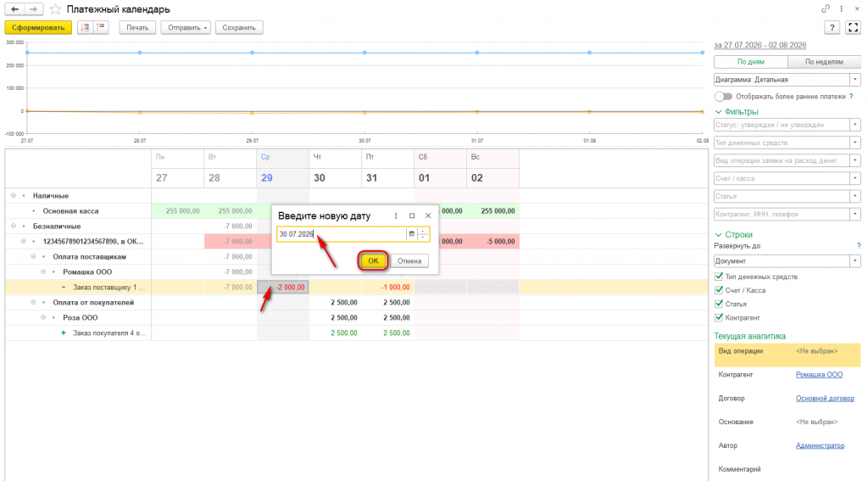Toggle full screen mode icon

(x=853, y=28)
